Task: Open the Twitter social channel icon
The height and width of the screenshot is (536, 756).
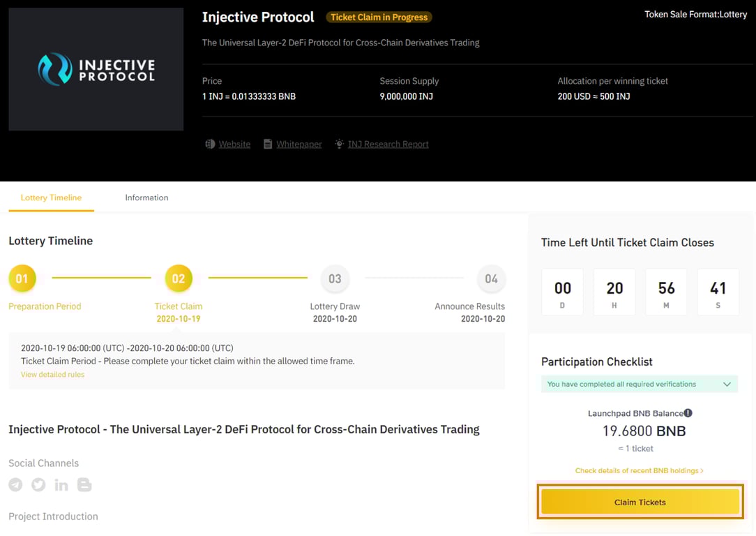Action: point(38,485)
